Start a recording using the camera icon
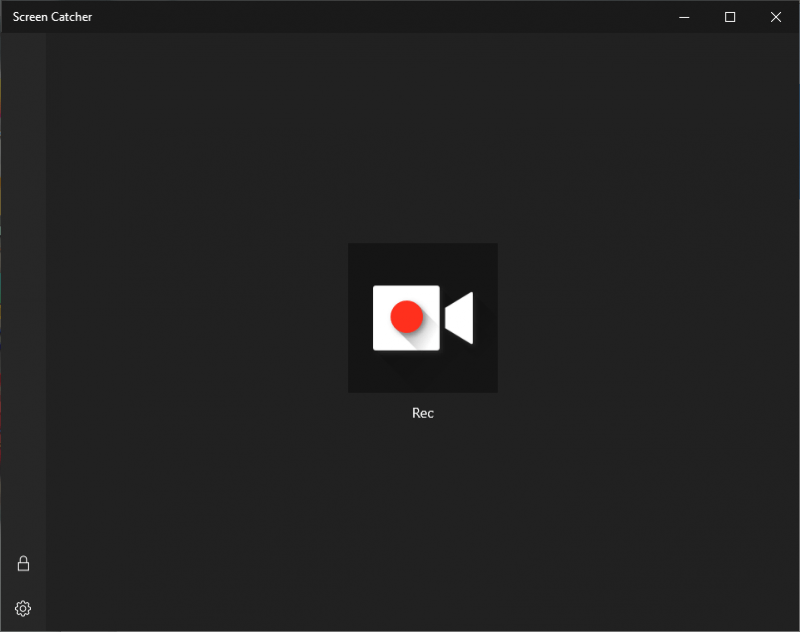Screen dimensions: 800x632 (x=422, y=317)
